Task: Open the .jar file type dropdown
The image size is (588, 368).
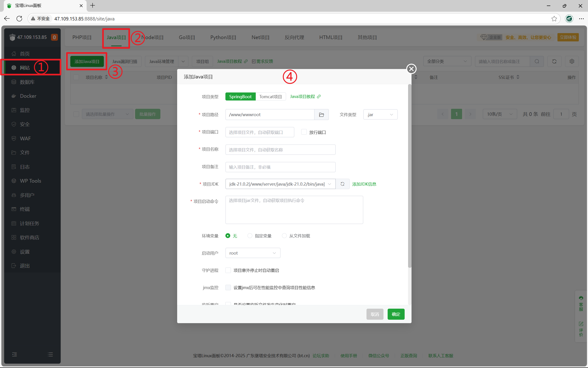Action: [x=380, y=115]
